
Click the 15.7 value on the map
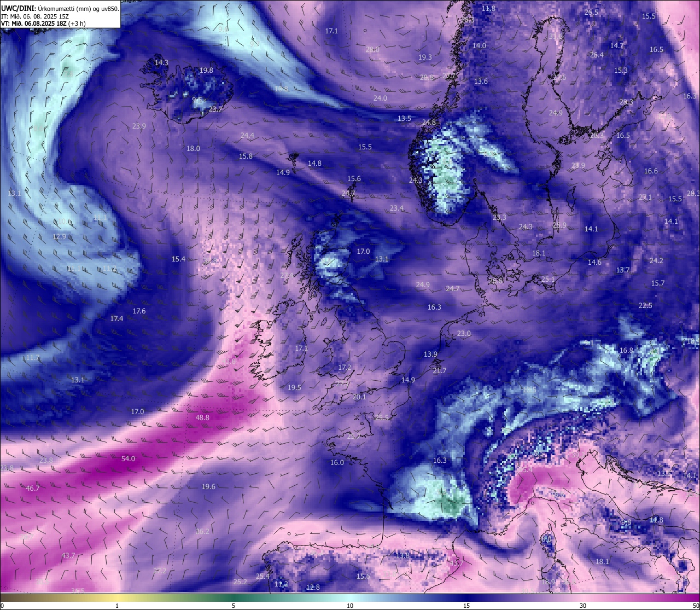click(658, 283)
